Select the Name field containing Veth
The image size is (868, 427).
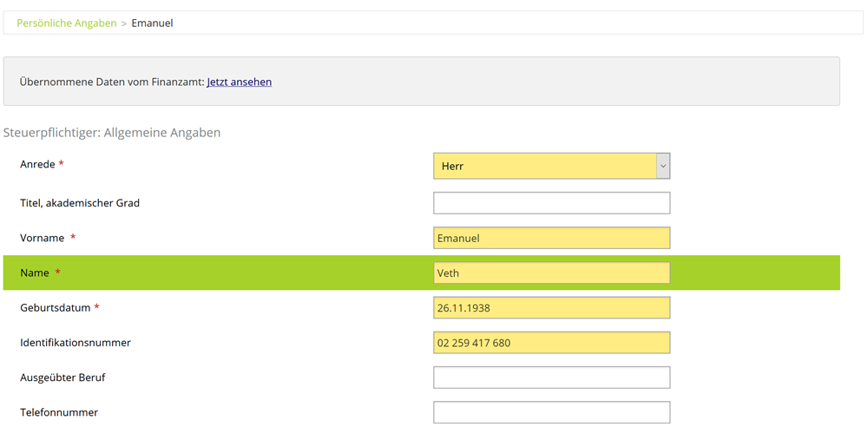pyautogui.click(x=551, y=273)
